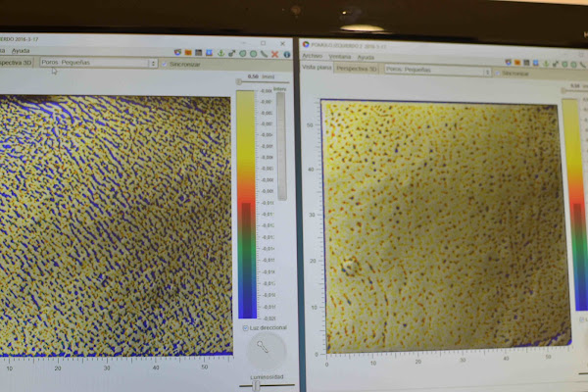Image resolution: width=588 pixels, height=392 pixels.
Task: Click the vertical gray Interv range bar
Action: click(x=281, y=146)
